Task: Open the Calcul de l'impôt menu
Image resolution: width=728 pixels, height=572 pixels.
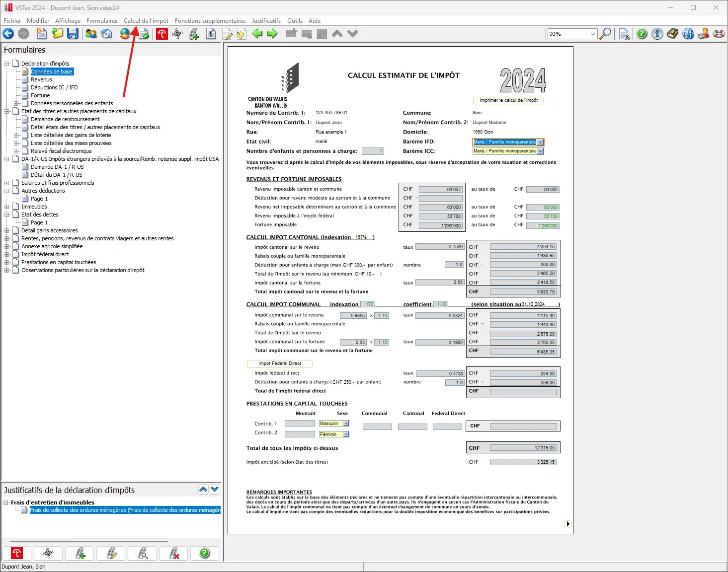Action: point(146,21)
